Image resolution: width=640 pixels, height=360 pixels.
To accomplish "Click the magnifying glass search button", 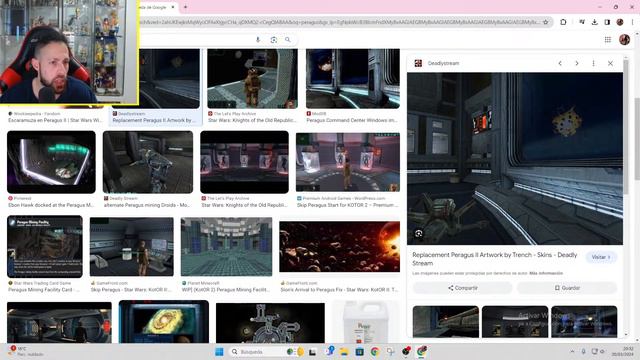I will pos(288,40).
